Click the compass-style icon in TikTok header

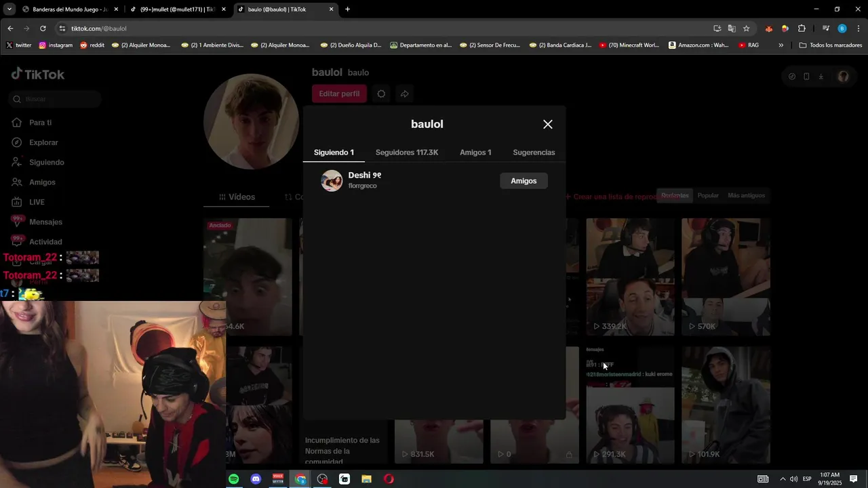791,77
